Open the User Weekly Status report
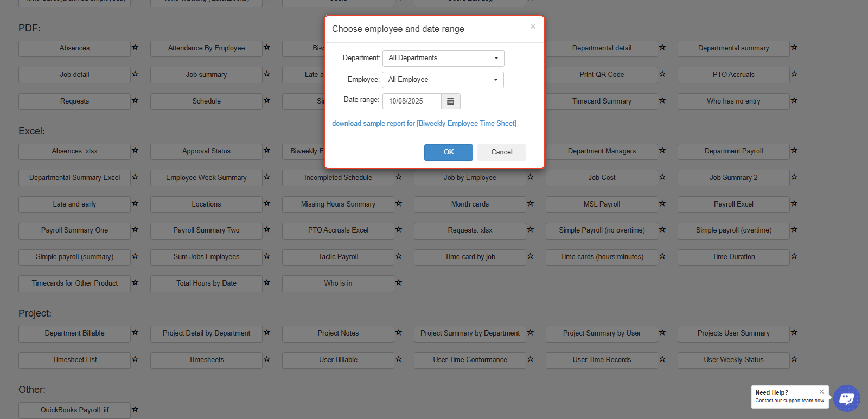Image resolution: width=868 pixels, height=419 pixels. pos(733,360)
